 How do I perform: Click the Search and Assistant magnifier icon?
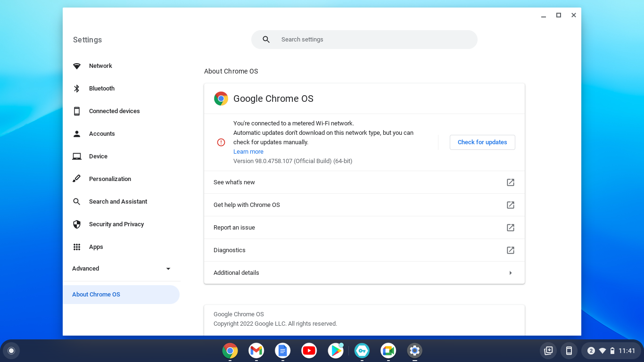point(77,202)
